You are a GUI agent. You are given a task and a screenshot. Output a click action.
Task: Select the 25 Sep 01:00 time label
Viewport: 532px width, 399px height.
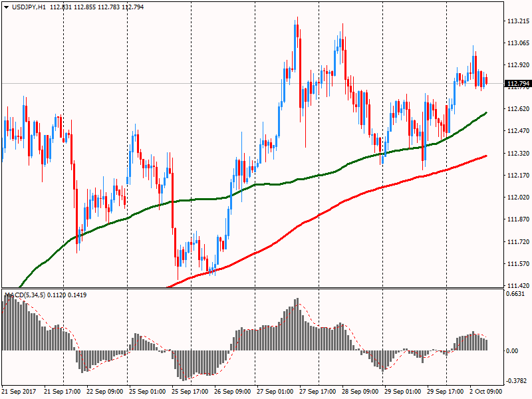147,392
